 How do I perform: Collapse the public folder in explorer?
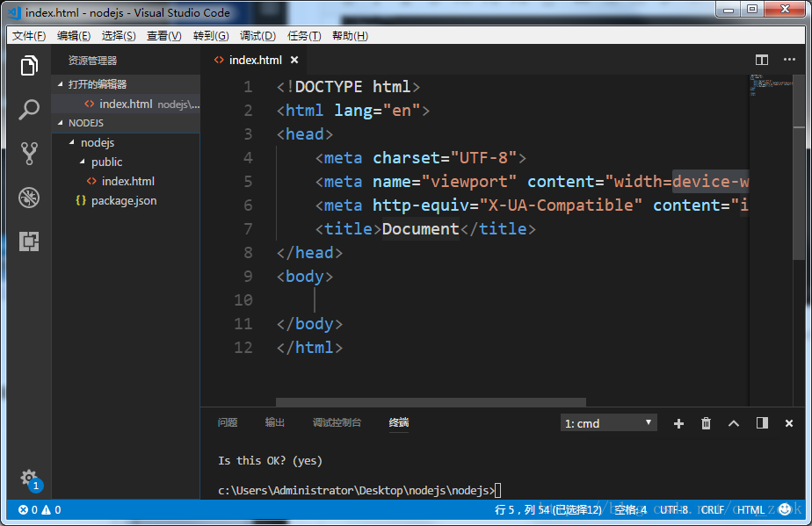coord(82,162)
